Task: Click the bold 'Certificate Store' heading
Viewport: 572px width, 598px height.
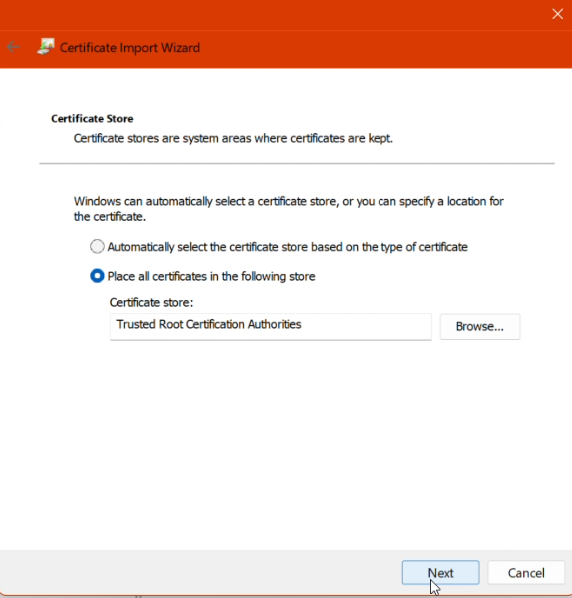Action: [x=92, y=119]
